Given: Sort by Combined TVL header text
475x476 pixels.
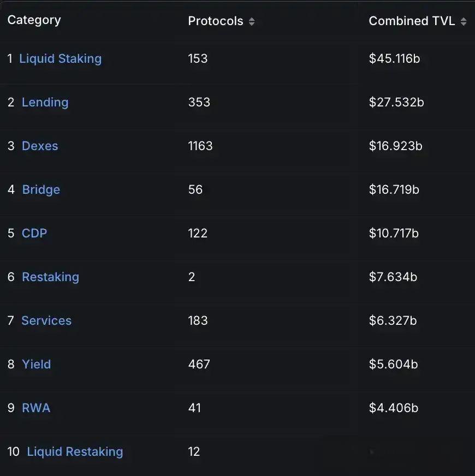Looking at the screenshot, I should tap(412, 21).
